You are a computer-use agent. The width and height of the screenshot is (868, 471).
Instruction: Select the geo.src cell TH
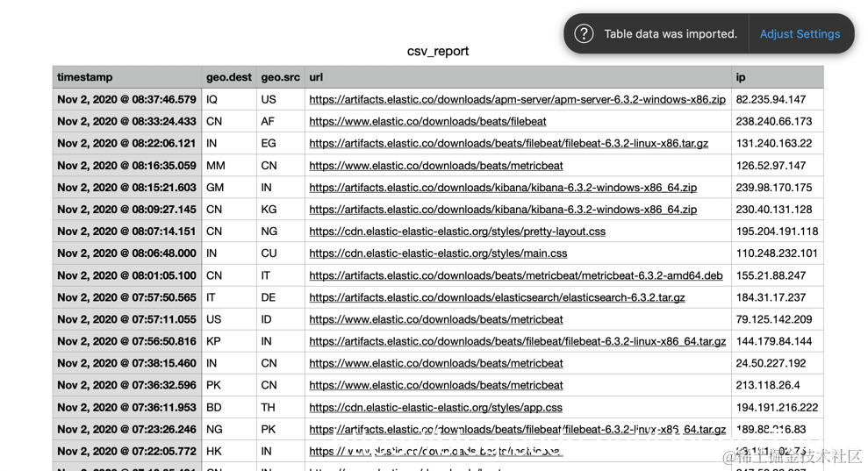point(281,407)
